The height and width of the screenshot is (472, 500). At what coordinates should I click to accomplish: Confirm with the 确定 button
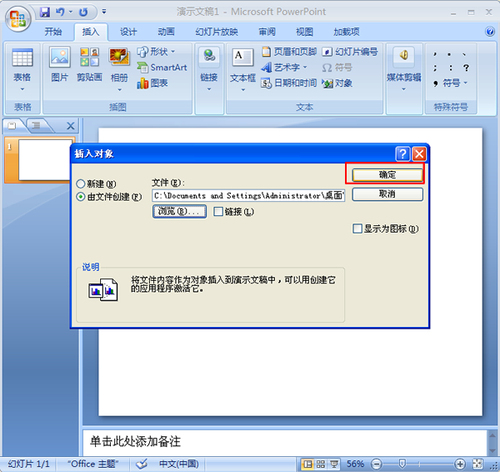click(x=387, y=175)
